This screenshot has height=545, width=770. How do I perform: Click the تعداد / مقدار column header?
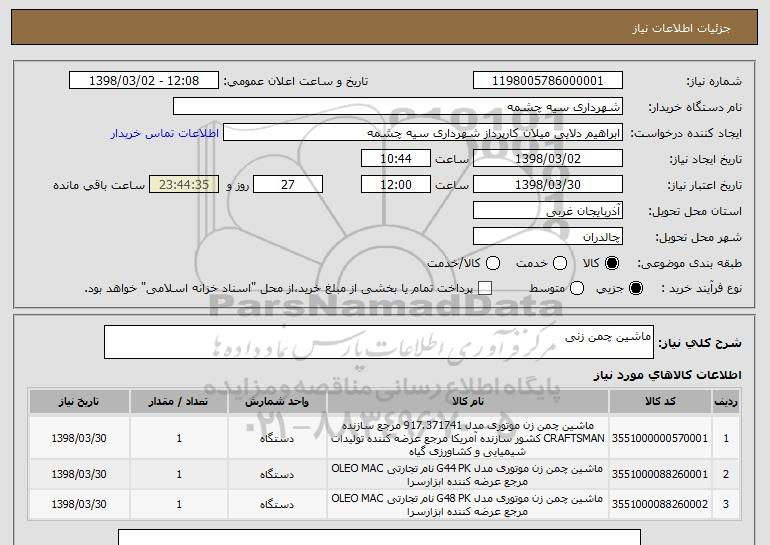tap(179, 402)
